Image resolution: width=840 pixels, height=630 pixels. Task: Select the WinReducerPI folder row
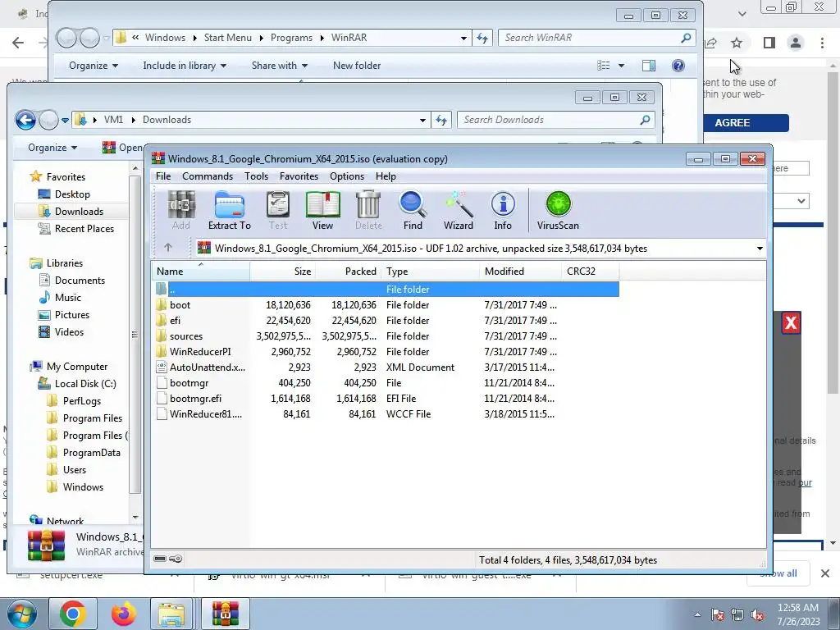click(386, 351)
